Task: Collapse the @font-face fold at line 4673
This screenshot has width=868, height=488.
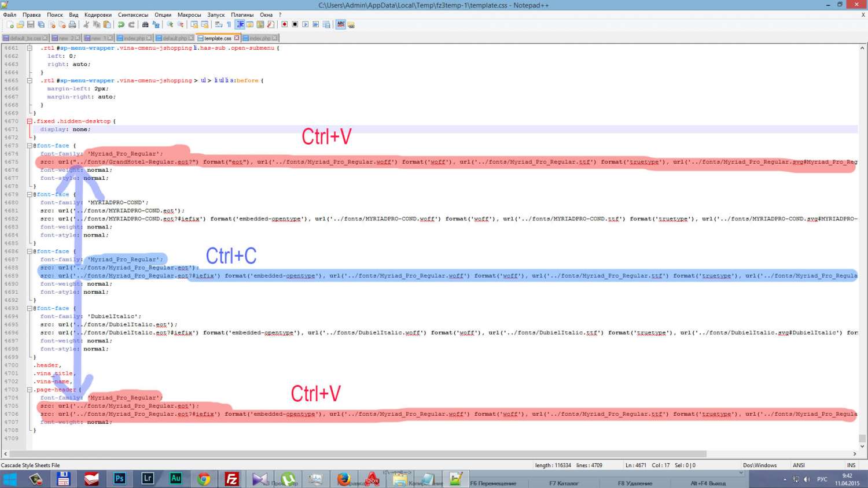Action: tap(30, 146)
